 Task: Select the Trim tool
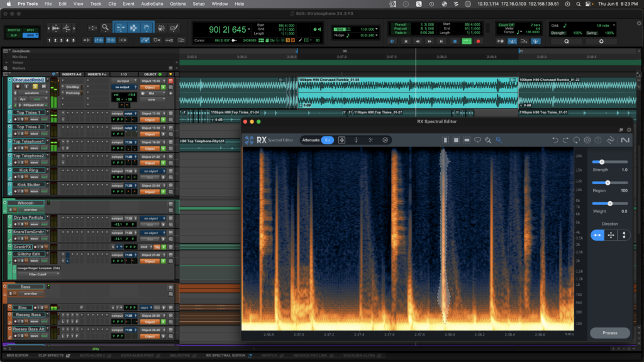pyautogui.click(x=120, y=28)
